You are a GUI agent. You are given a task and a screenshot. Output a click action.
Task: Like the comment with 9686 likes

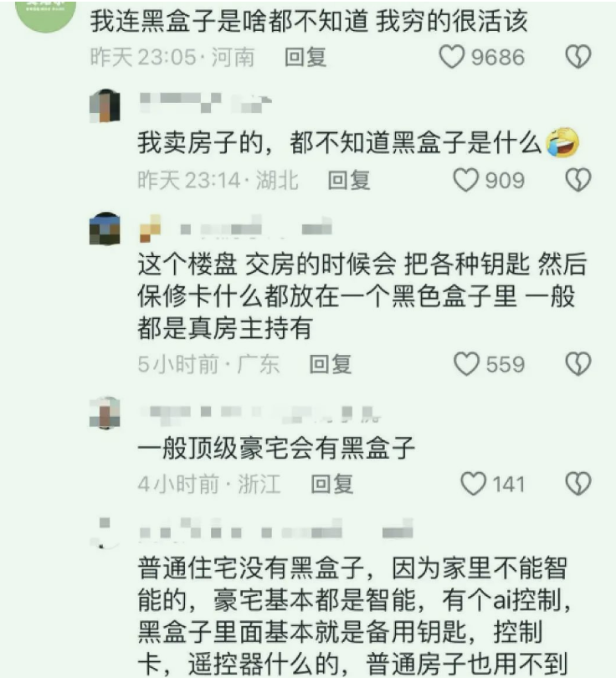452,57
